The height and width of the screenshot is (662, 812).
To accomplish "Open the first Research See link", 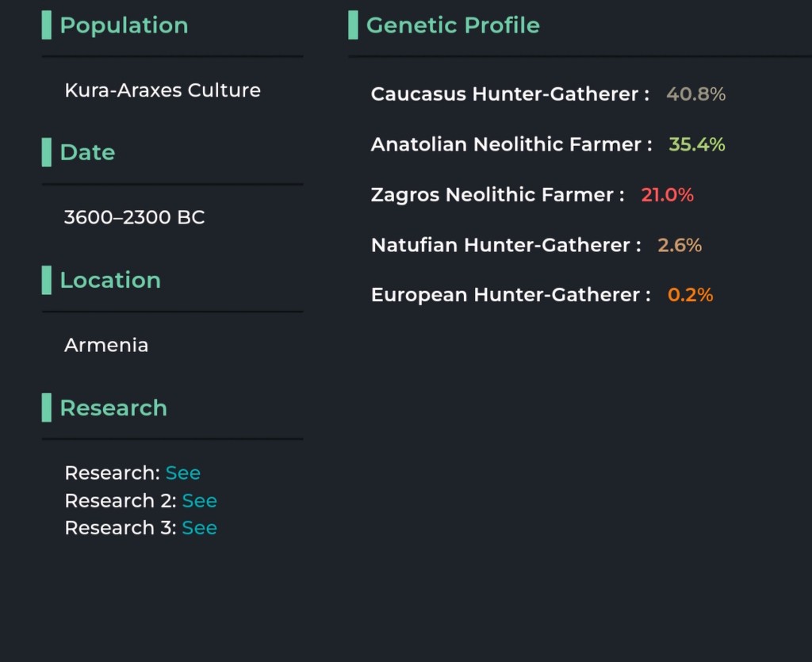I will (x=183, y=473).
